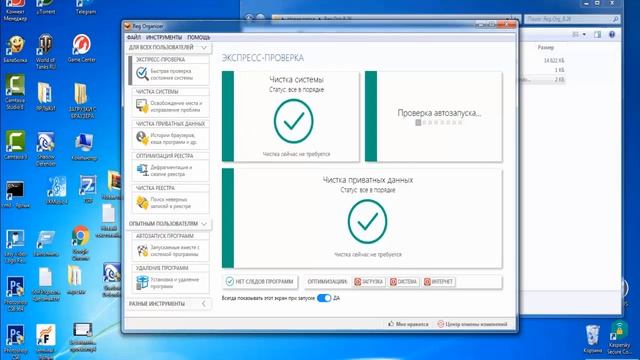
Task: Open the Telegram desktop icon
Action: coord(86,7)
